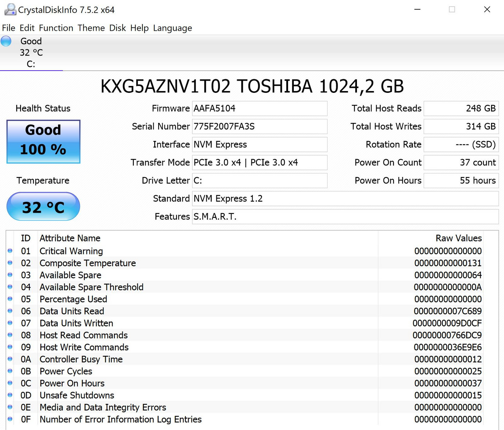Viewport: 504px width, 430px height.
Task: Click the status dot for Critical Warning
Action: coord(10,251)
